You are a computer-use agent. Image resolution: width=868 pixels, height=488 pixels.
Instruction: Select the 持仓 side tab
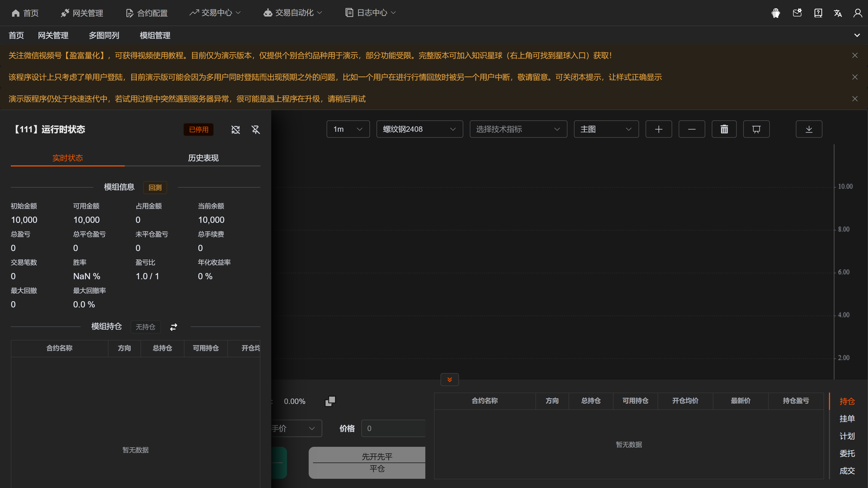coord(847,401)
